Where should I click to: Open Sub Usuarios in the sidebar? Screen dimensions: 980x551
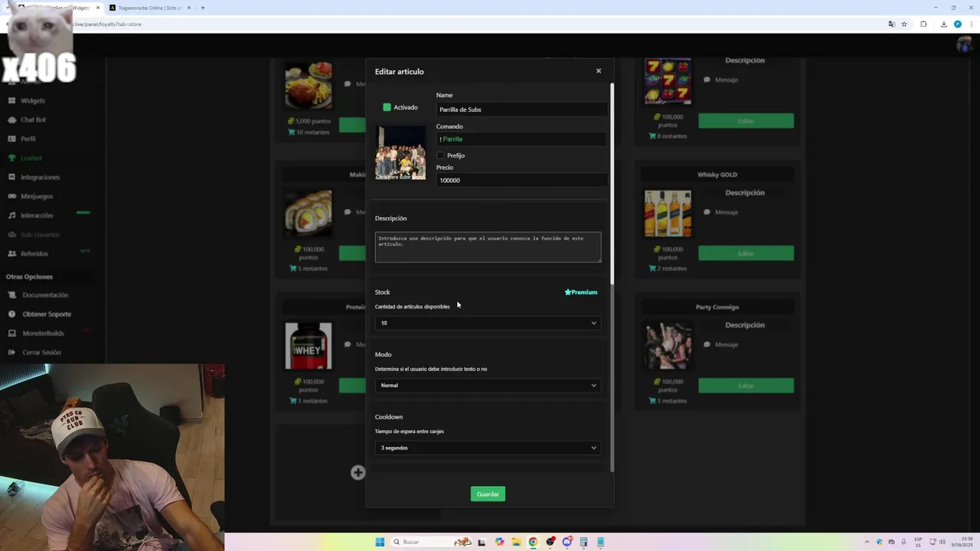pyautogui.click(x=40, y=234)
